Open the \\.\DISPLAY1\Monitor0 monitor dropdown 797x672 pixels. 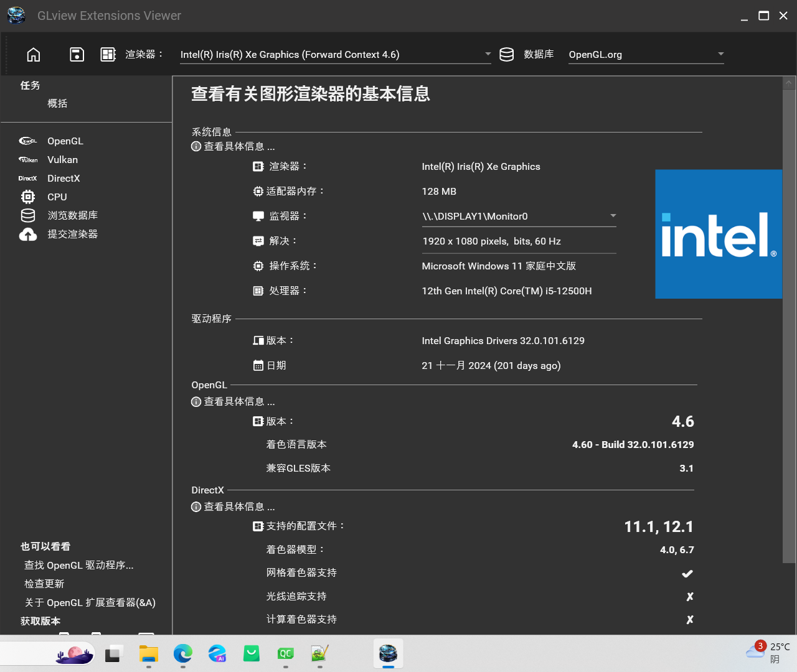pyautogui.click(x=519, y=217)
